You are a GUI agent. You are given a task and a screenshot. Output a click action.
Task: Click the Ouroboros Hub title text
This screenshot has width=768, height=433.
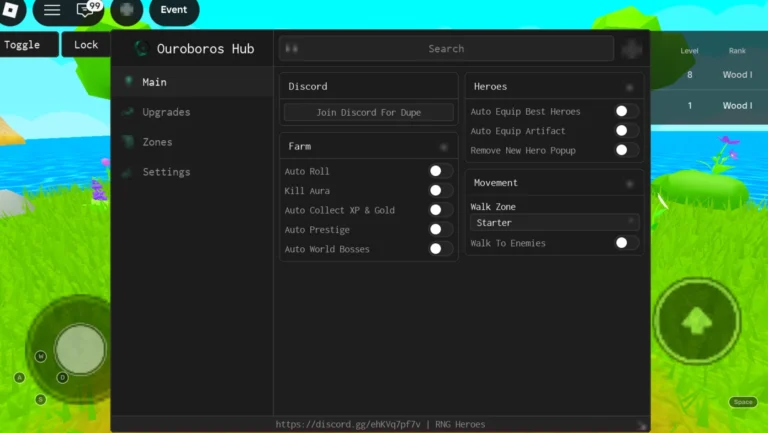[205, 48]
